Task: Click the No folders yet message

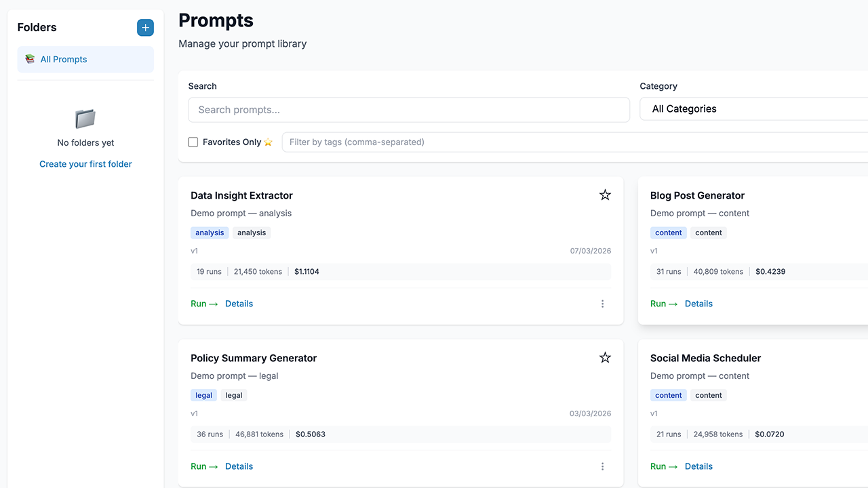Action: point(85,143)
